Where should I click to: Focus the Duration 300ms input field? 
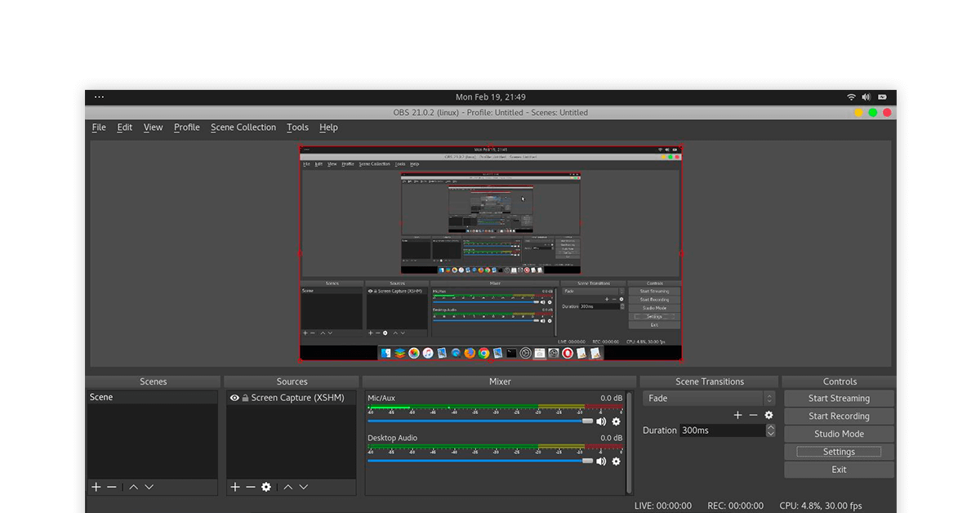point(722,430)
